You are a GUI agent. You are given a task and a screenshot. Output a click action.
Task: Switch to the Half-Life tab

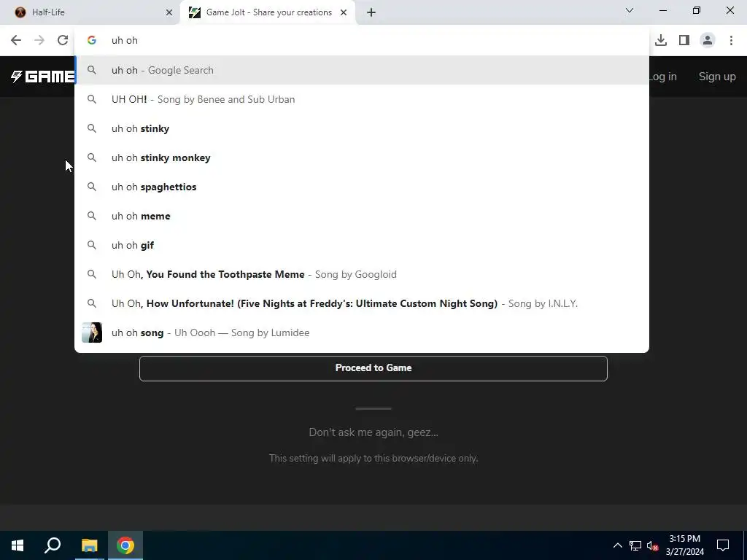coord(90,12)
